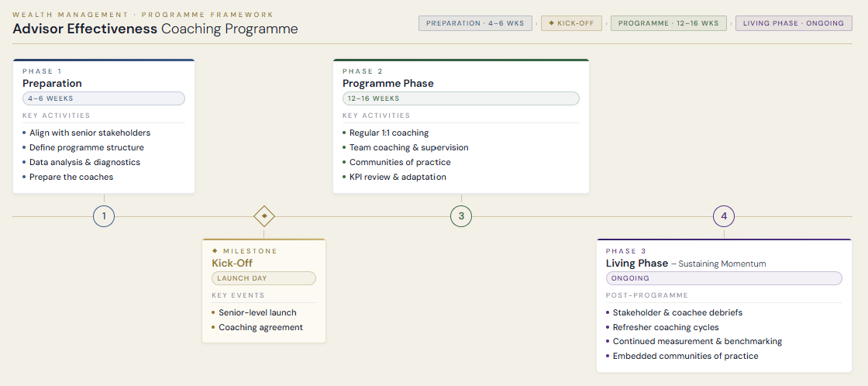Click the Living Phase card title
Image resolution: width=868 pixels, height=386 pixels.
tap(637, 264)
